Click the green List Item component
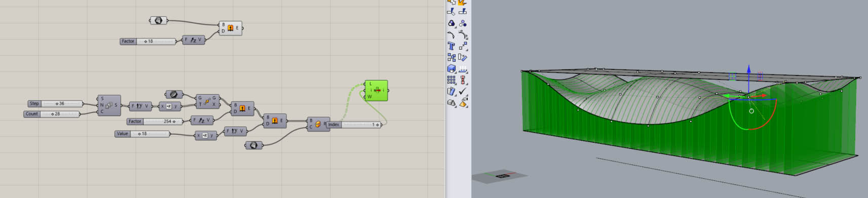The height and width of the screenshot is (198, 868). tap(376, 90)
